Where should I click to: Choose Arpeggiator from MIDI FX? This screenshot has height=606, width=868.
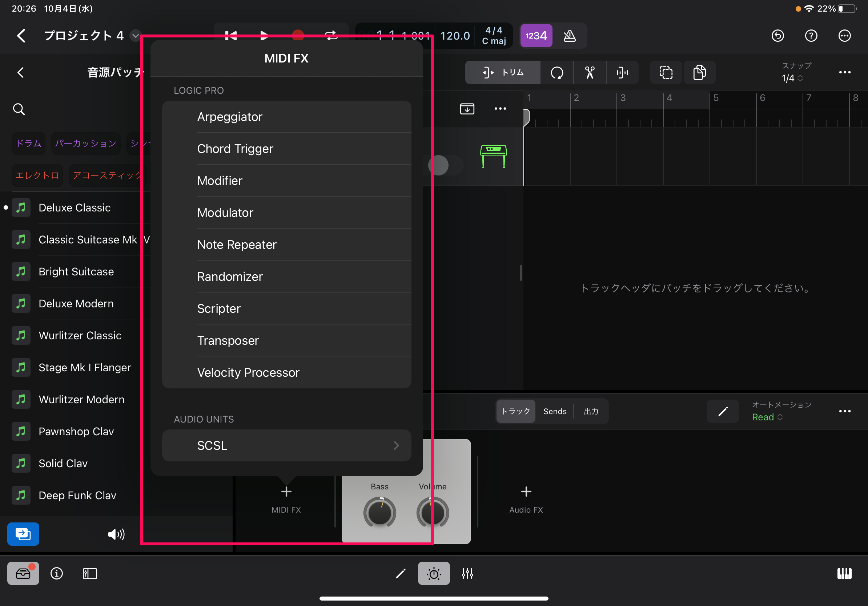click(286, 117)
